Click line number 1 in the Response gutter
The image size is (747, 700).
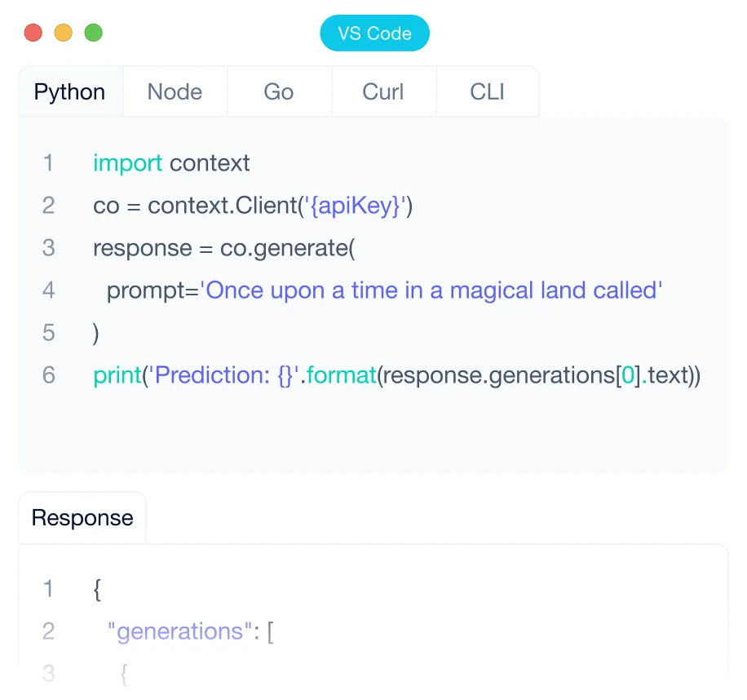tap(48, 589)
